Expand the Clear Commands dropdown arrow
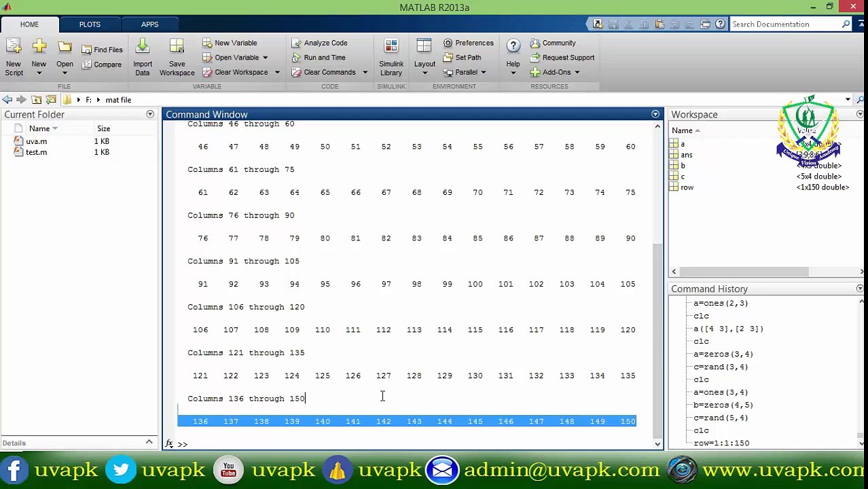The image size is (868, 489). 364,73
